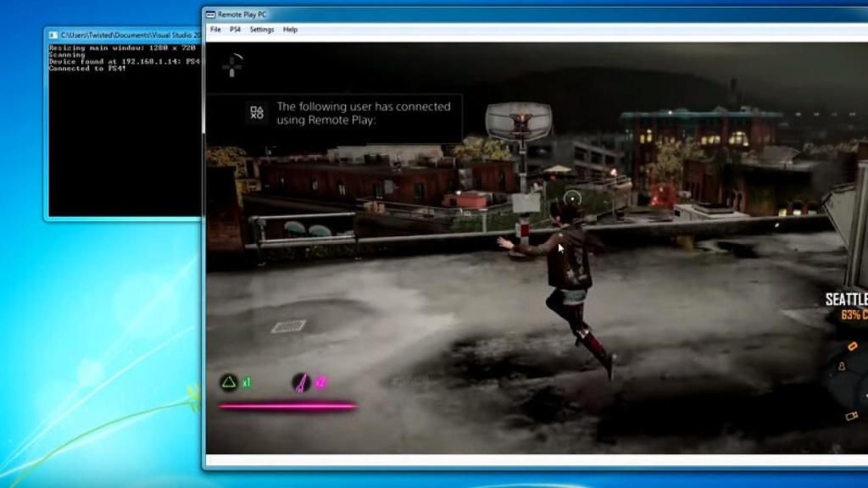
Task: Click the aiming reticle at screen center
Action: pos(573,196)
